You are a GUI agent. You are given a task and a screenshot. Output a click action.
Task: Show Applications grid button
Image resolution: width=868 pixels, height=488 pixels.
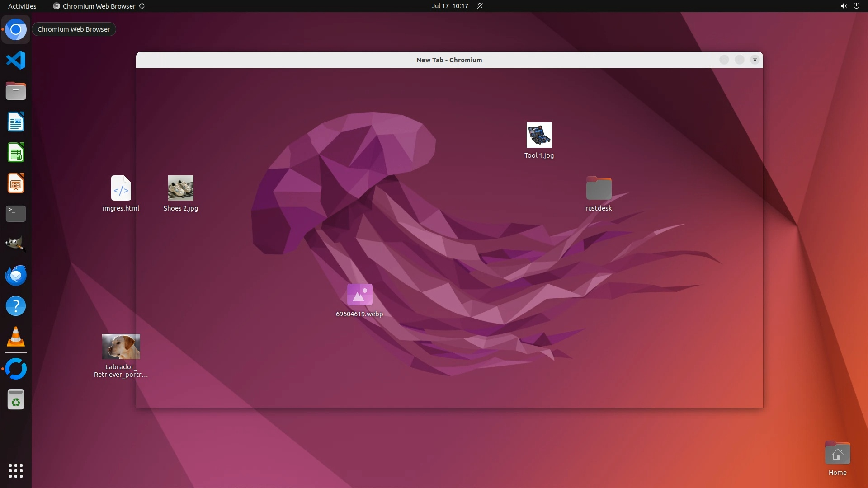(x=16, y=470)
